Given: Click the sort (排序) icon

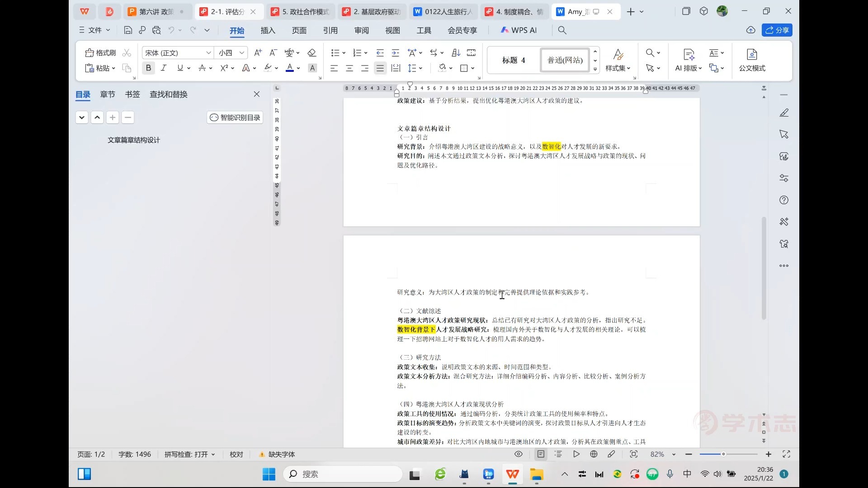Looking at the screenshot, I should point(456,53).
